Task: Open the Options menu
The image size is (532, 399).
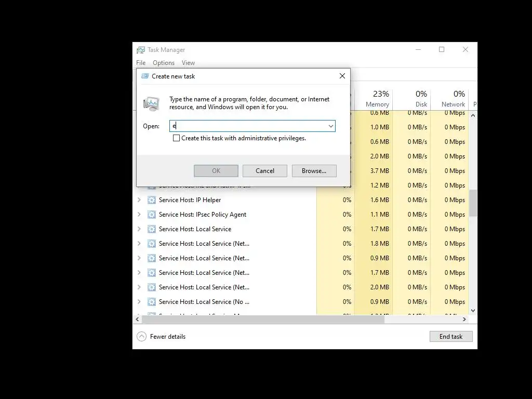Action: (x=164, y=63)
